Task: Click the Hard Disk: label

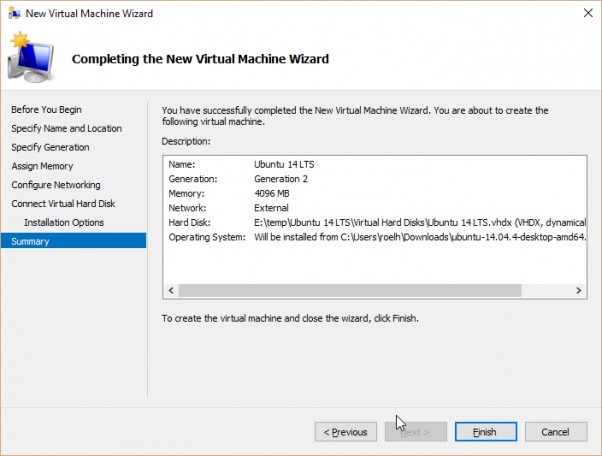Action: click(189, 223)
